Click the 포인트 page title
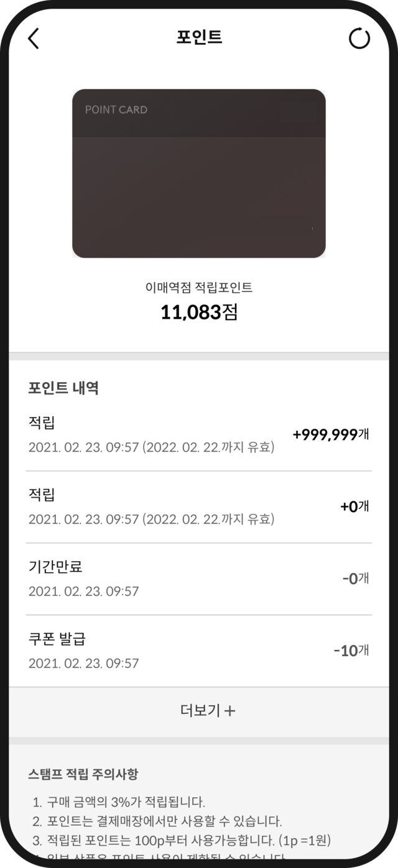Screen dimensions: 398x868 (199, 37)
